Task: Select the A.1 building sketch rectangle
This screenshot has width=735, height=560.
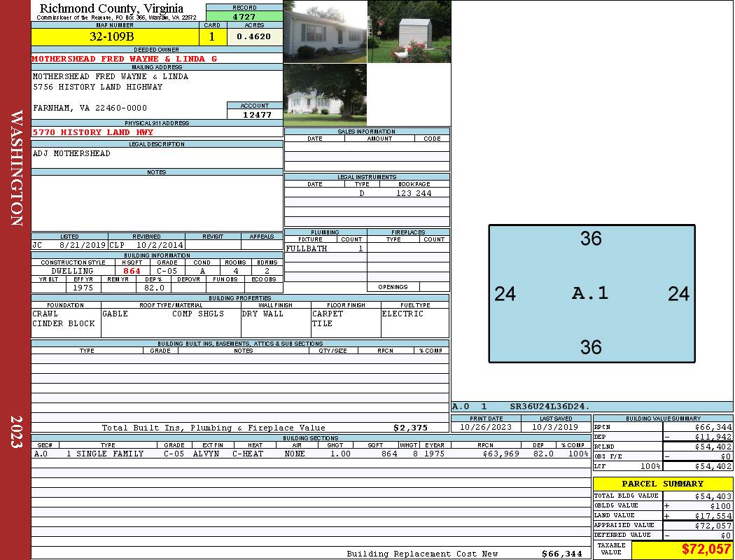Action: [591, 294]
